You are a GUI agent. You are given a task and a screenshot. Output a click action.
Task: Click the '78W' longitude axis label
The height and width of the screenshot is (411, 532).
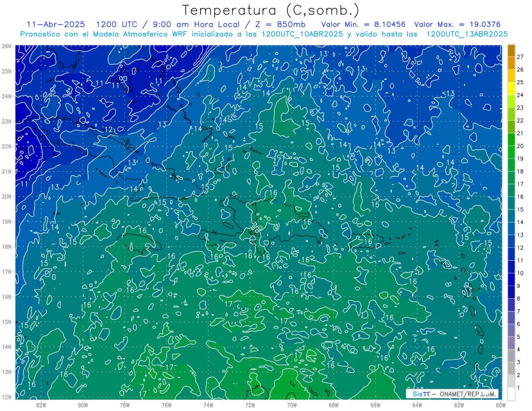click(x=125, y=404)
